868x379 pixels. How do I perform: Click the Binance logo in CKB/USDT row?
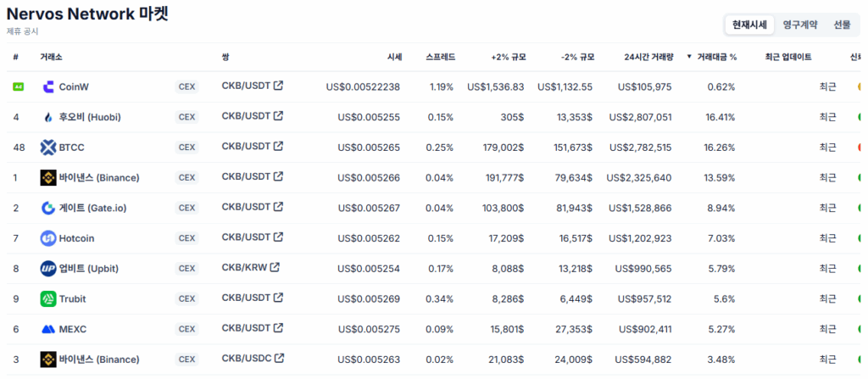pos(48,178)
